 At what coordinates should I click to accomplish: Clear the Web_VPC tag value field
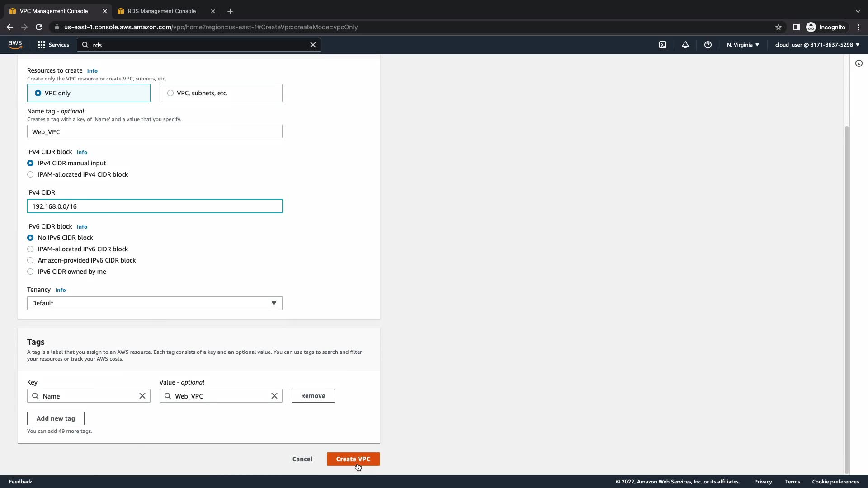(274, 396)
